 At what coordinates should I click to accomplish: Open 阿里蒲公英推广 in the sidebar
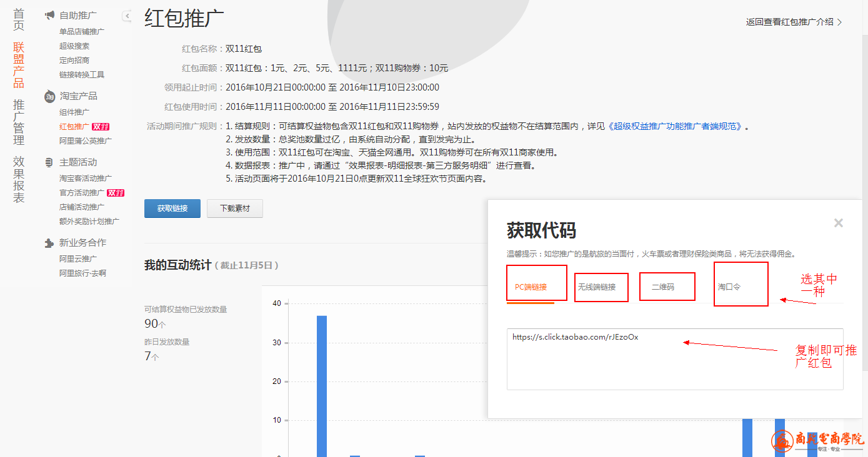pos(86,140)
